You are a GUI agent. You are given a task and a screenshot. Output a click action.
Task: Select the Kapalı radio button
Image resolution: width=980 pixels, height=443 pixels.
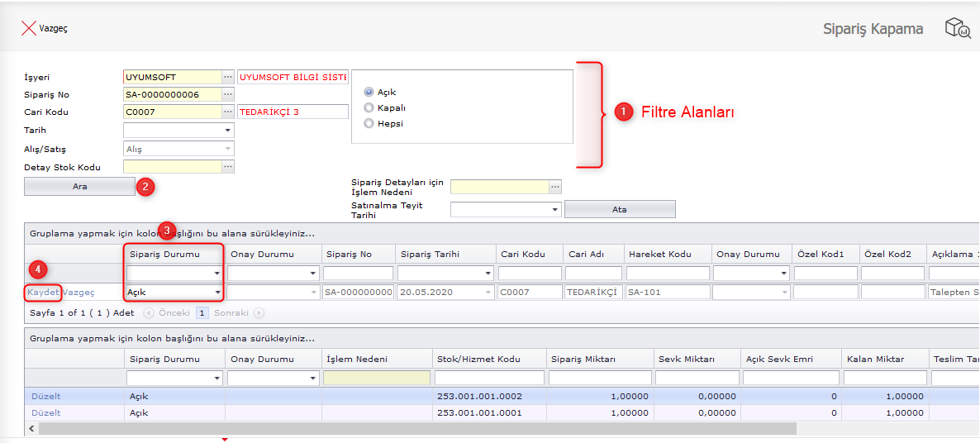(369, 107)
